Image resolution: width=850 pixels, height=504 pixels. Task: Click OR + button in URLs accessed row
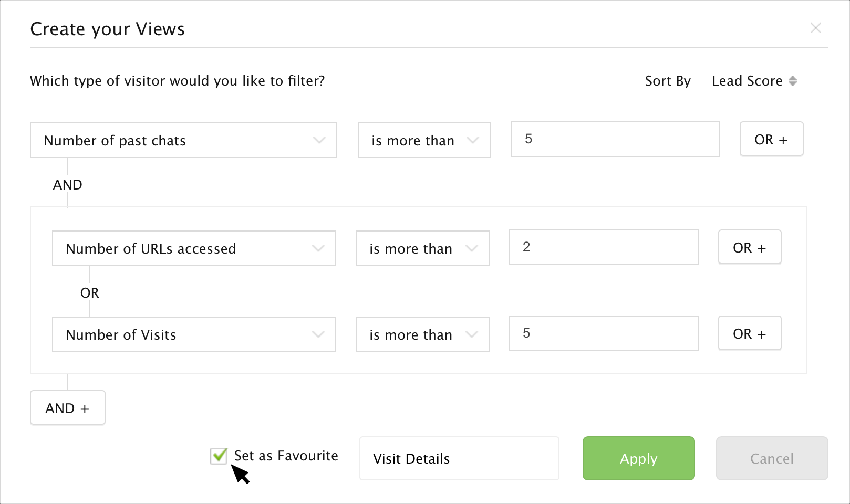coord(749,247)
